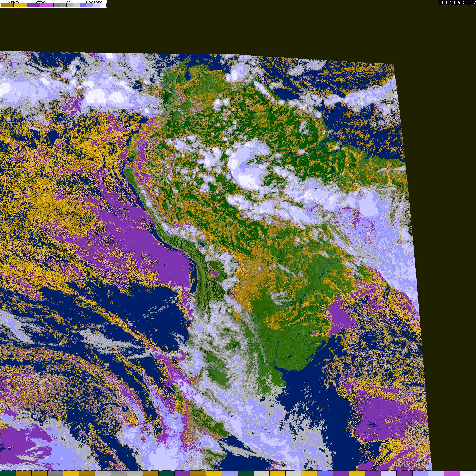Click the Multicamadas legend label

pos(93,2)
